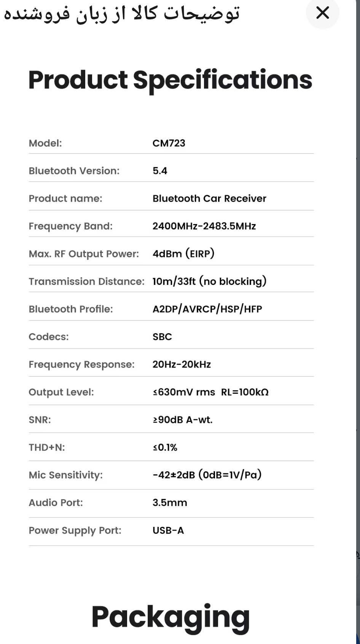
Task: Select the Bluetooth Car Receiver product name
Action: [209, 199]
